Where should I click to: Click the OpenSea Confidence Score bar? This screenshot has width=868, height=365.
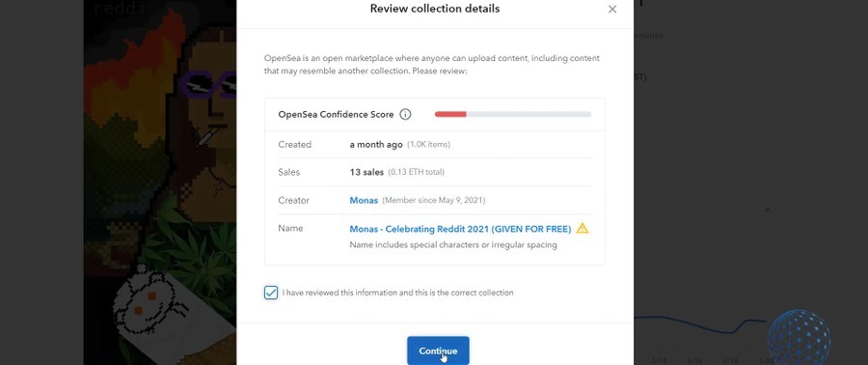pos(513,115)
